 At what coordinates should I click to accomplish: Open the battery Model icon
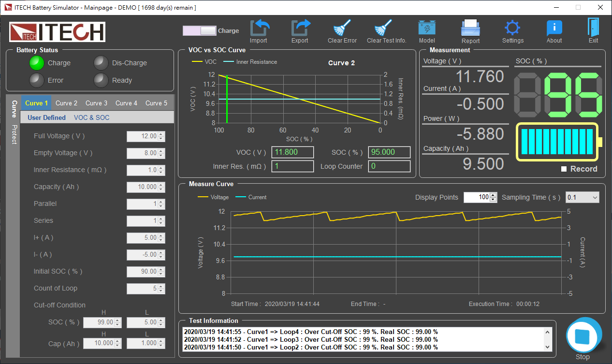pos(427,28)
